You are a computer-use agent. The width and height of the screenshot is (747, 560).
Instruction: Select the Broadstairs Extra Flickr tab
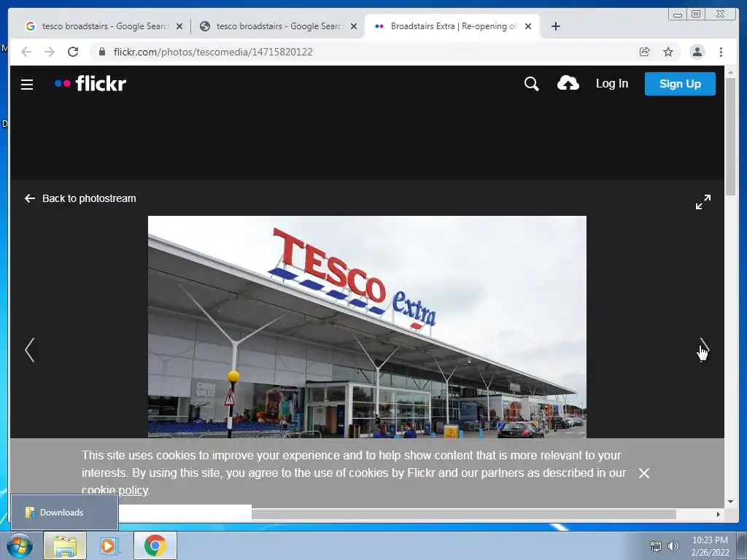pos(452,26)
